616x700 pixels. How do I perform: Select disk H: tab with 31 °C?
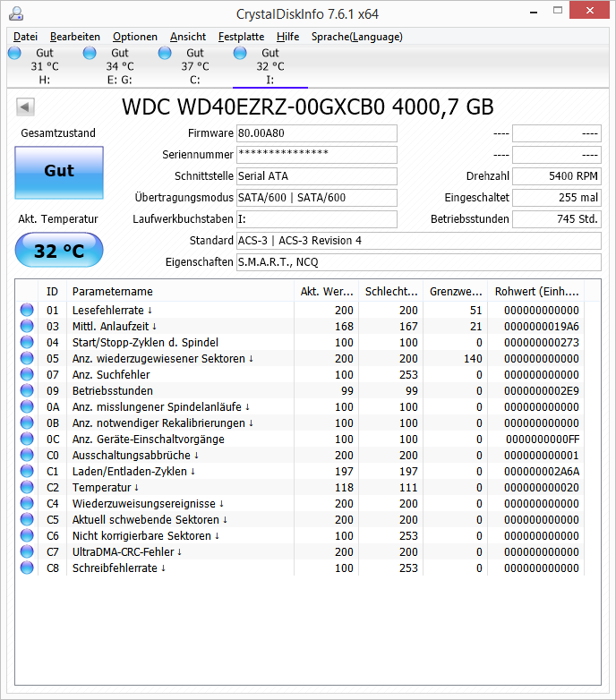click(44, 66)
